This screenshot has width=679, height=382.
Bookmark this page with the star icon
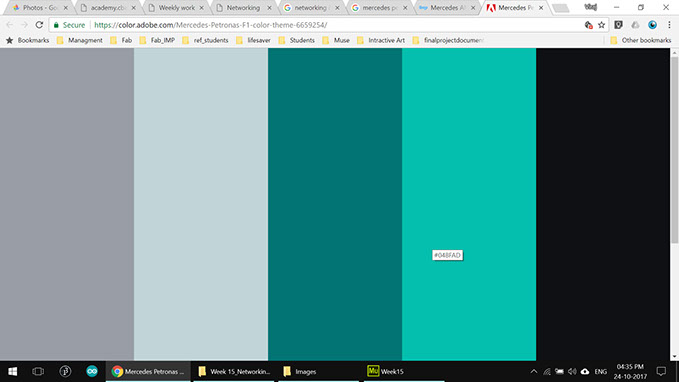(601, 25)
